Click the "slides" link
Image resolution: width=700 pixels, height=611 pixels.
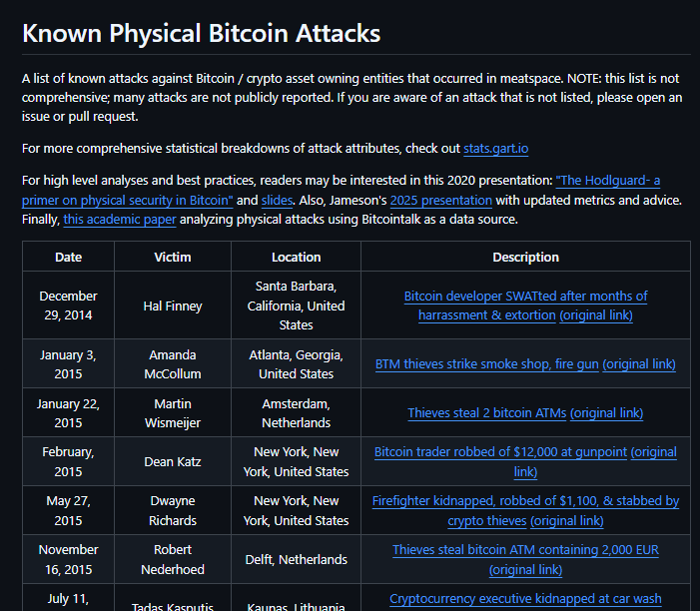(277, 200)
